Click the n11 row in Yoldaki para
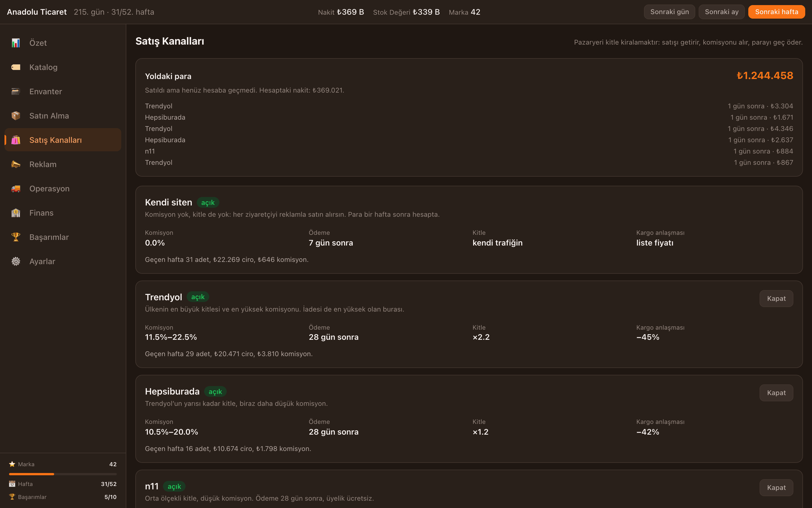 [469, 151]
